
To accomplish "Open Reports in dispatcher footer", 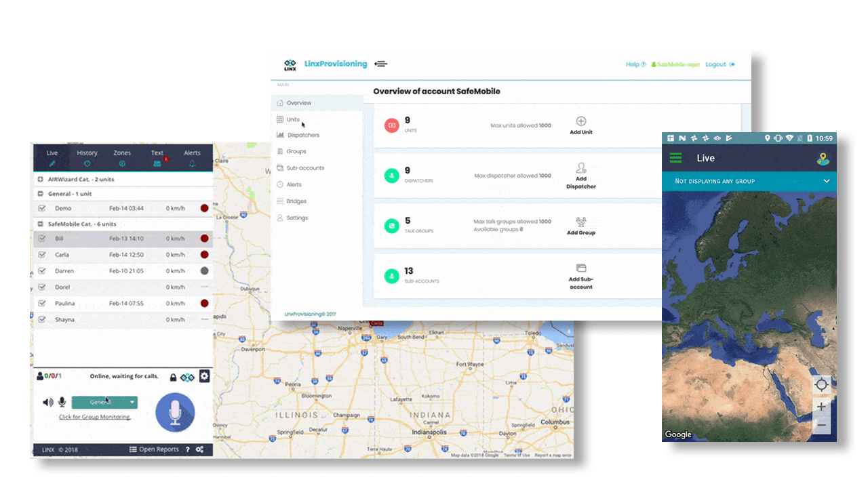I will click(x=154, y=449).
